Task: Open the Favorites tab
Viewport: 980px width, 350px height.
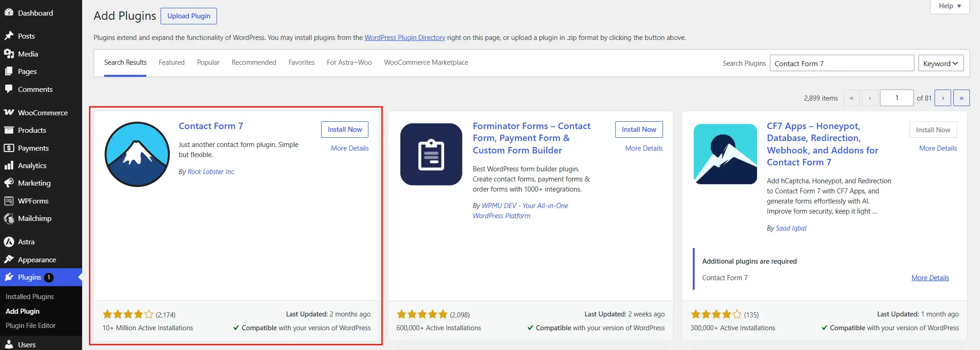Action: pyautogui.click(x=301, y=62)
